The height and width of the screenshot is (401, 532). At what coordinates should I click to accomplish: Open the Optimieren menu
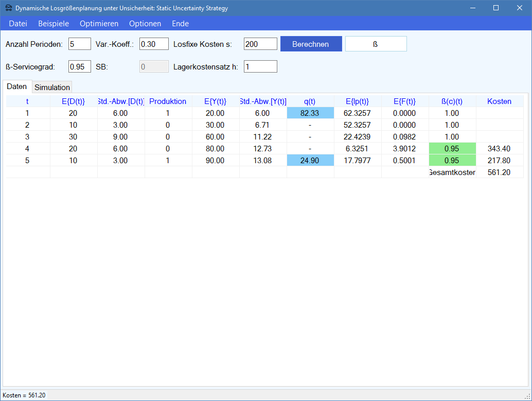[99, 24]
